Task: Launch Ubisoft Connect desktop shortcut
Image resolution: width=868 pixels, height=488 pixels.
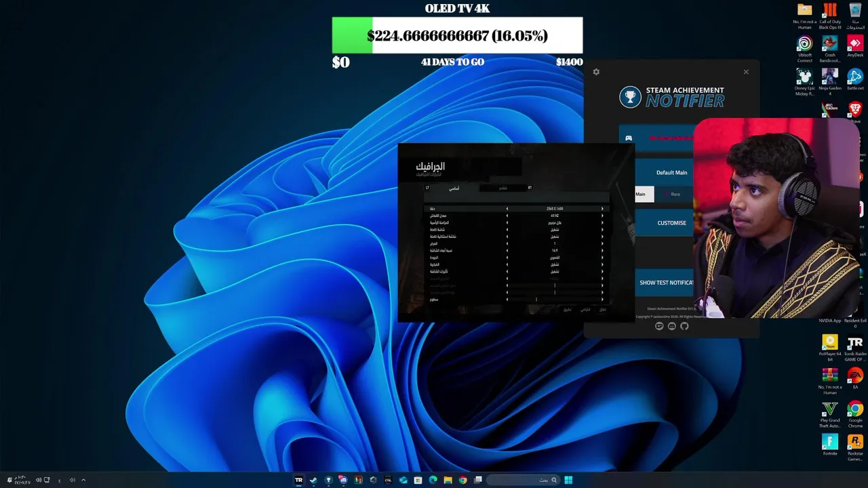Action: [x=805, y=49]
